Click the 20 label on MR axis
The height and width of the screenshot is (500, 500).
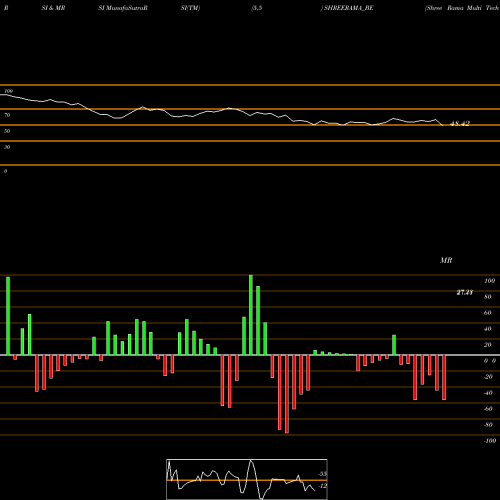[x=488, y=345]
